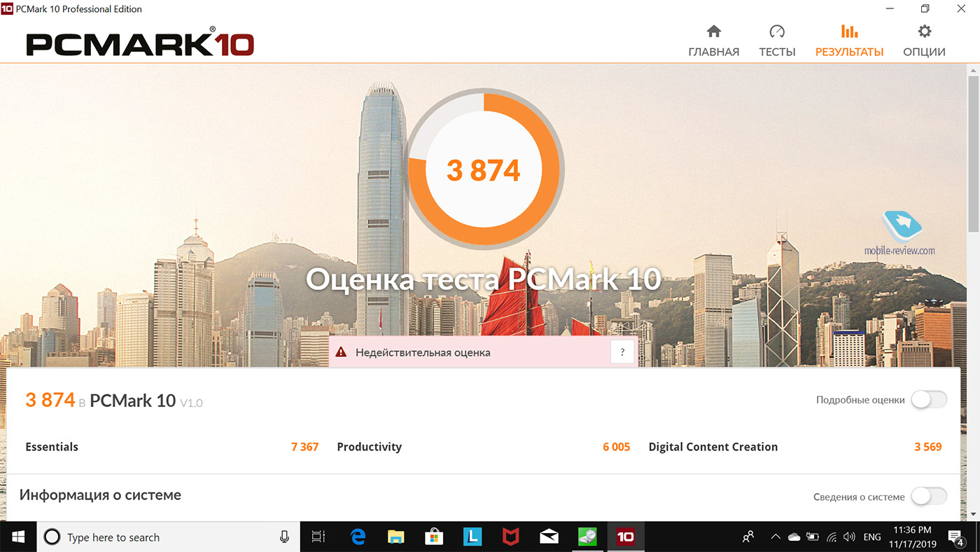Image resolution: width=980 pixels, height=552 pixels.
Task: Open the Wi-Fi network tray icon
Action: click(832, 537)
